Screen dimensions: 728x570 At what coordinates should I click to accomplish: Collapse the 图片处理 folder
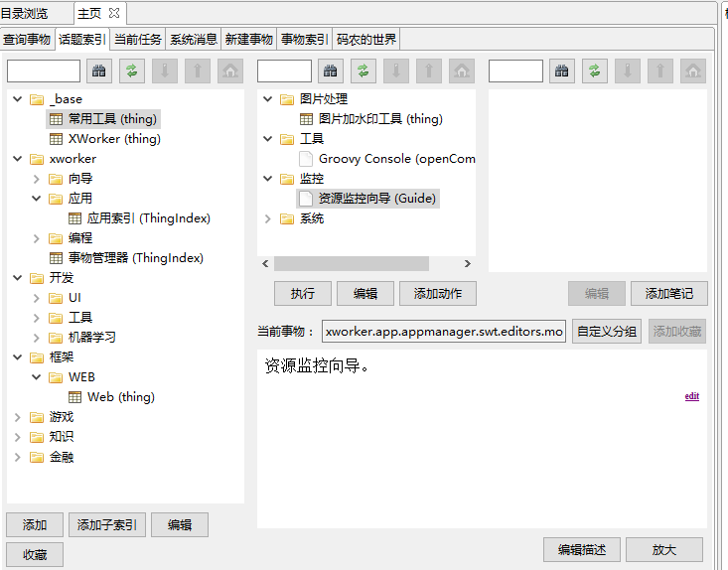tap(267, 99)
